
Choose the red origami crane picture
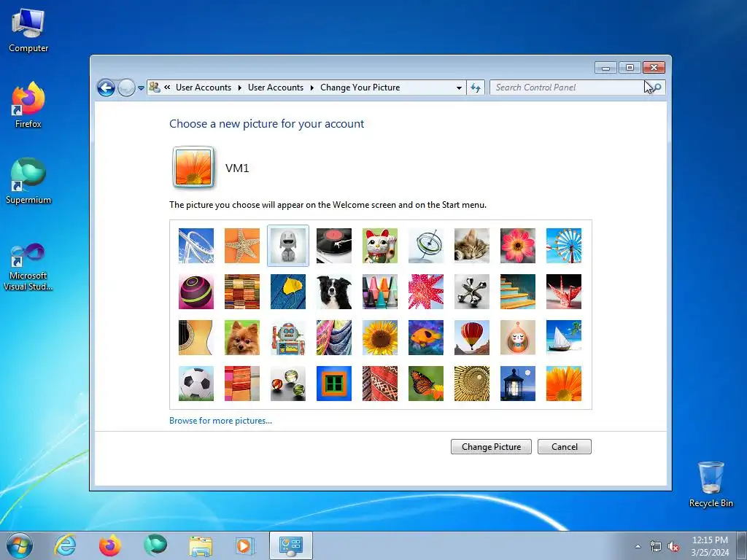pyautogui.click(x=564, y=292)
